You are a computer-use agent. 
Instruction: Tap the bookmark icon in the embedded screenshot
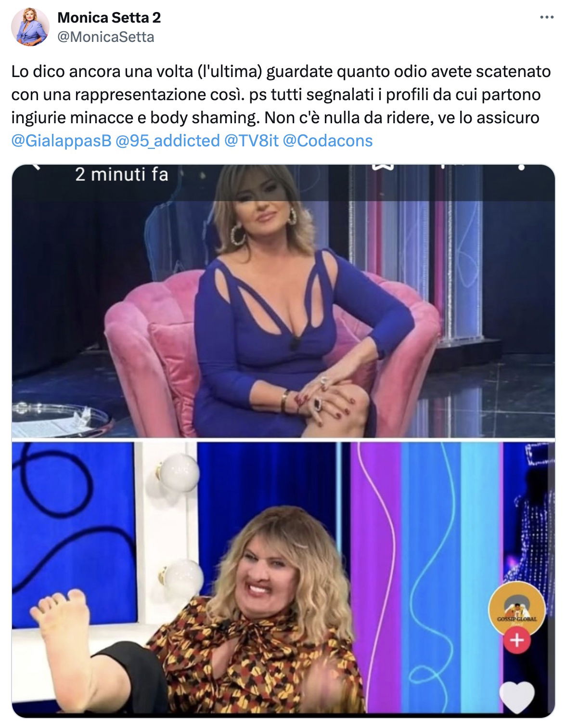tap(383, 167)
